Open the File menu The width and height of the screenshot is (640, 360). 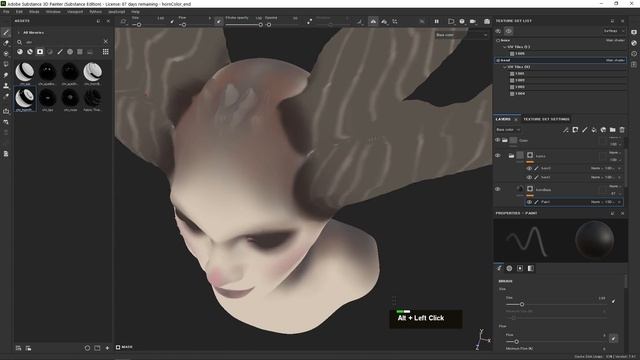(6, 12)
